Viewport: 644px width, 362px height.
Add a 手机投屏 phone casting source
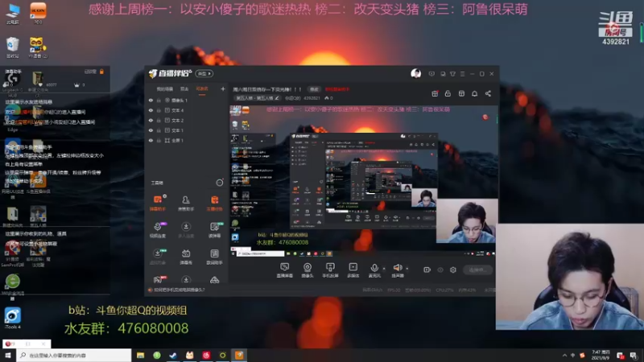330,270
